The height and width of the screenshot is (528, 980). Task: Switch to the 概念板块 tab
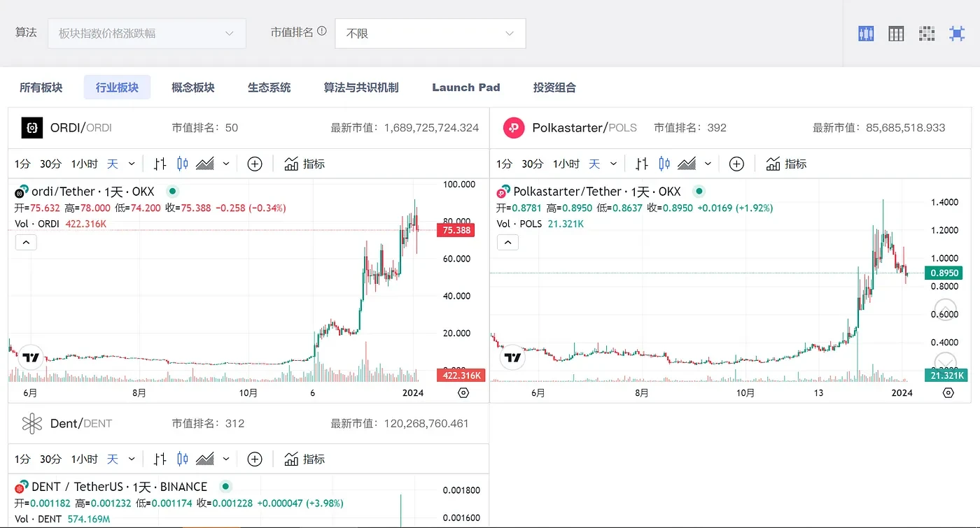[x=192, y=87]
